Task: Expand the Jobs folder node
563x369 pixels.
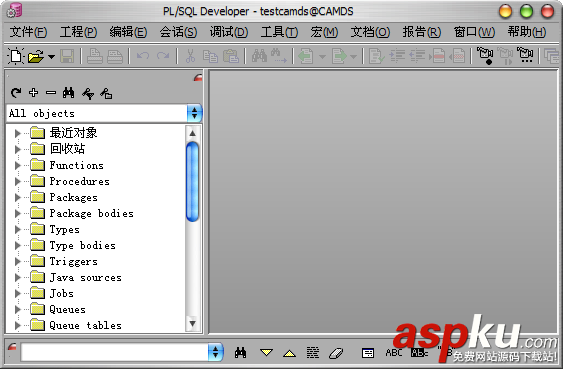Action: tap(17, 293)
